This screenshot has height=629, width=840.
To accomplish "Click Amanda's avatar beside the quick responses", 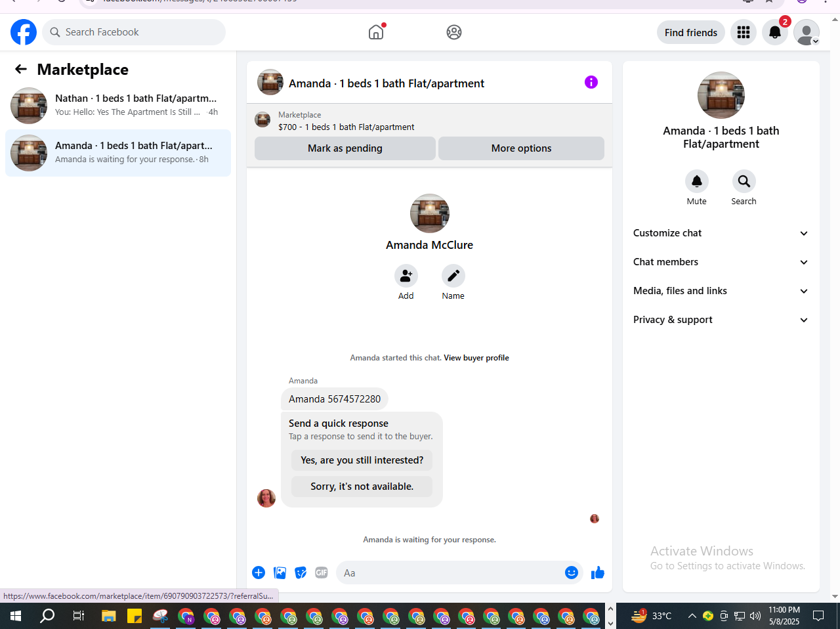I will pos(266,498).
